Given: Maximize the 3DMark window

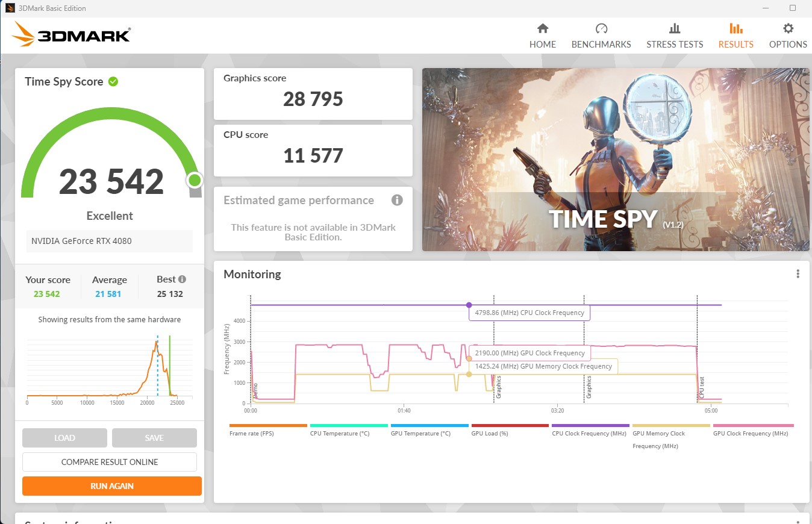Looking at the screenshot, I should (x=793, y=8).
